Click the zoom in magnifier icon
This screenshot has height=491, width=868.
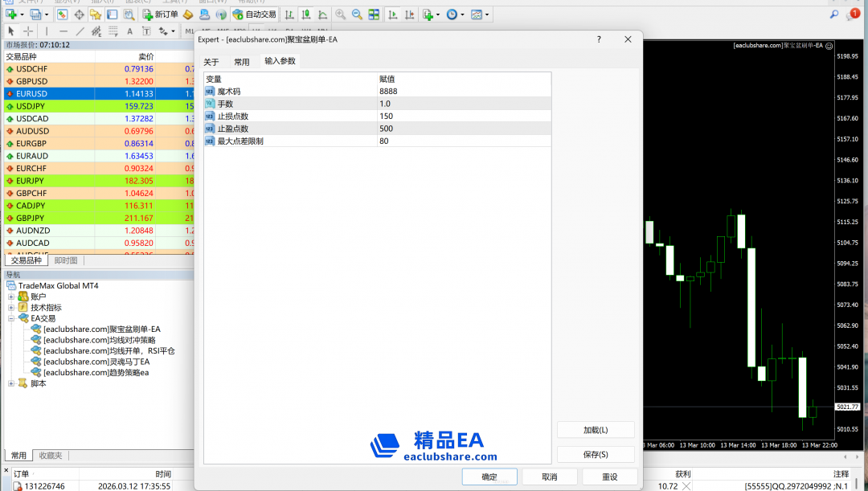(340, 14)
